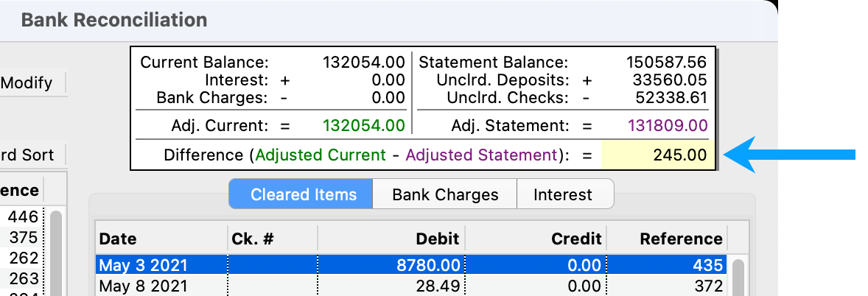Click the Modify button
This screenshot has width=868, height=296.
pyautogui.click(x=28, y=83)
